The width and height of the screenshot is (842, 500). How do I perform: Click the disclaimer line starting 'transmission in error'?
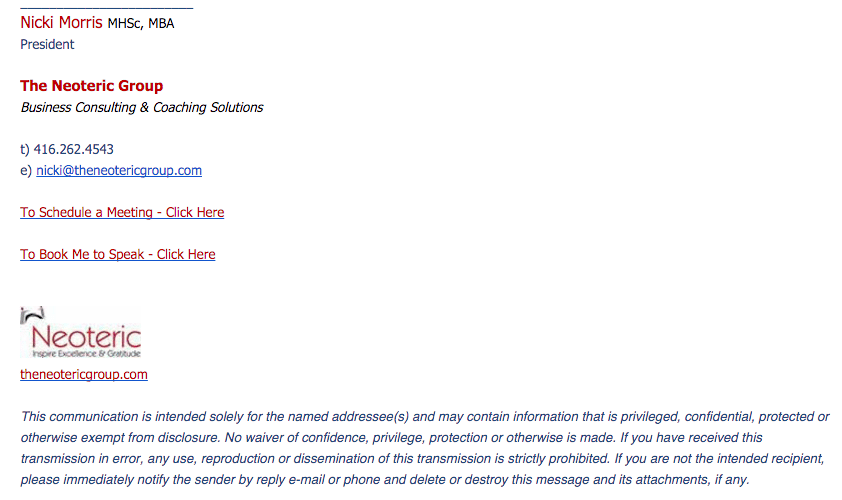tap(423, 459)
